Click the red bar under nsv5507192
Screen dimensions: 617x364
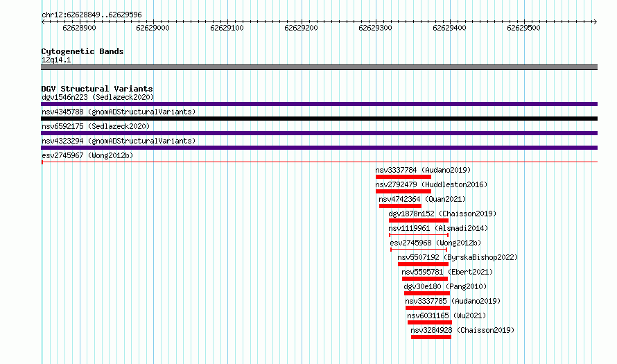[423, 264]
